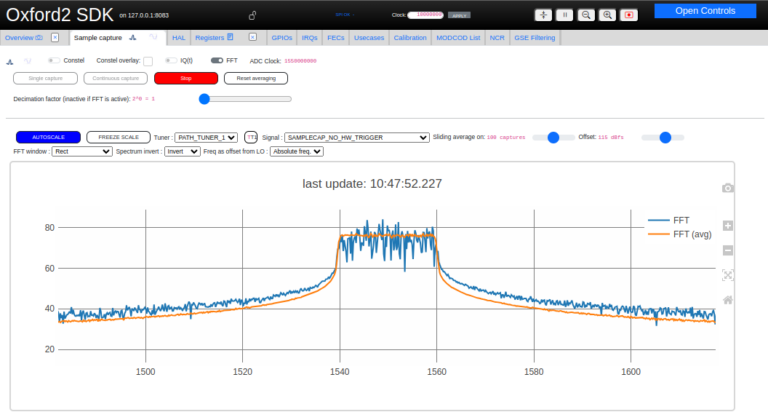
Task: Reset plot axes with home icon
Action: click(x=728, y=300)
